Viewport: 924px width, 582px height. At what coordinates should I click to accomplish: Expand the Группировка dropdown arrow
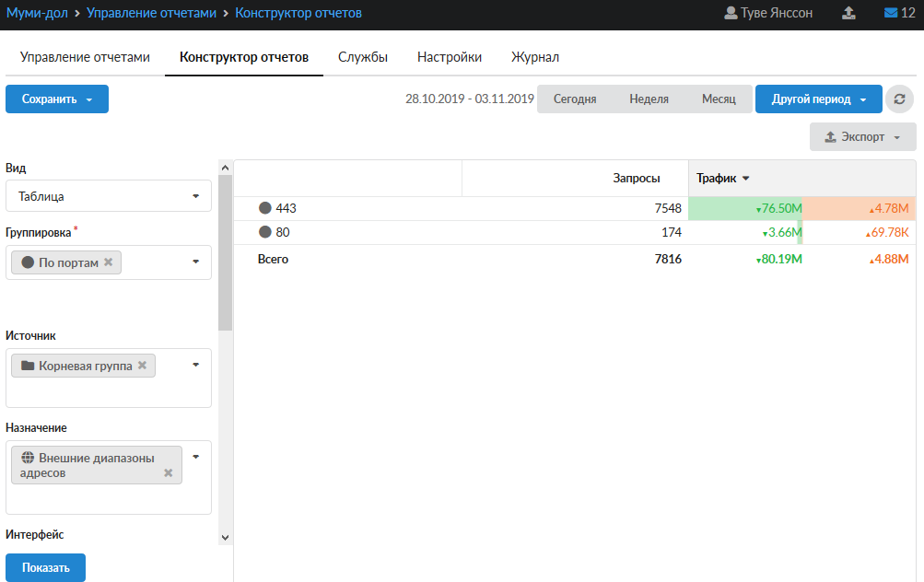point(195,262)
